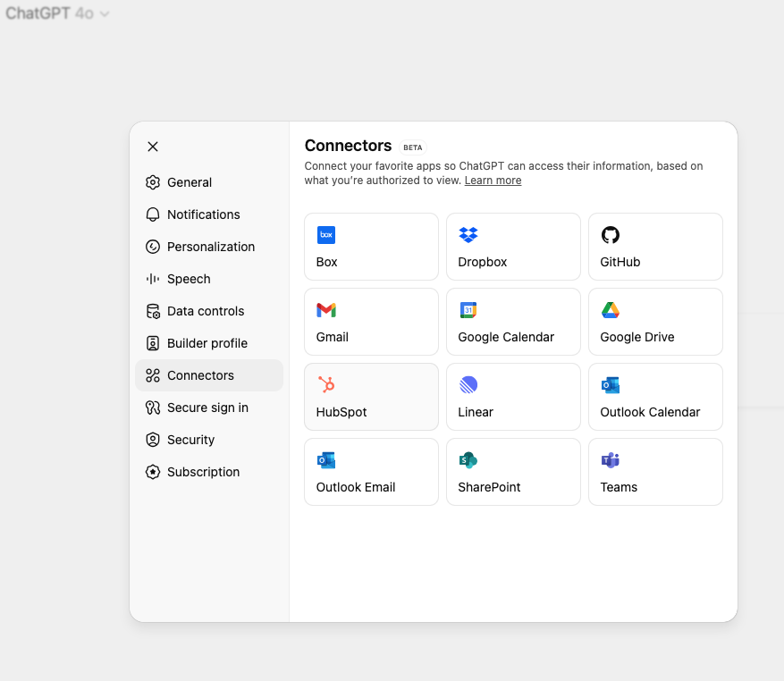
Task: Follow the Learn more link
Action: tap(493, 181)
